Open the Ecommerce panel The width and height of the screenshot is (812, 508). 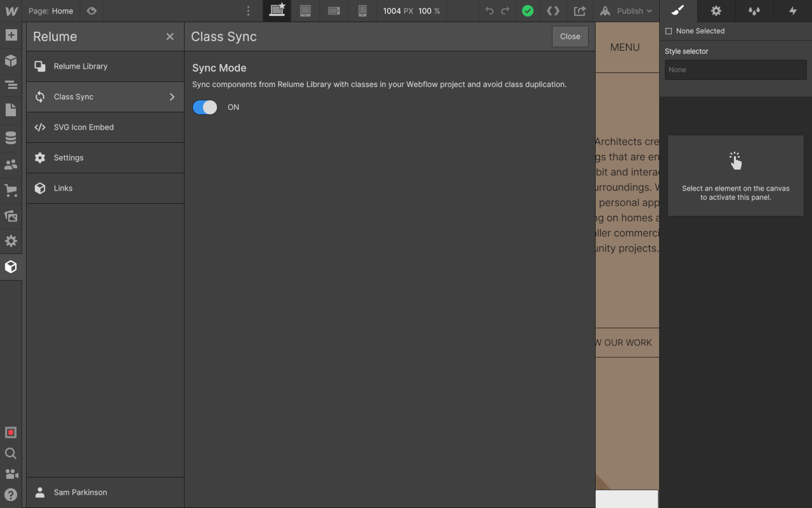(11, 190)
